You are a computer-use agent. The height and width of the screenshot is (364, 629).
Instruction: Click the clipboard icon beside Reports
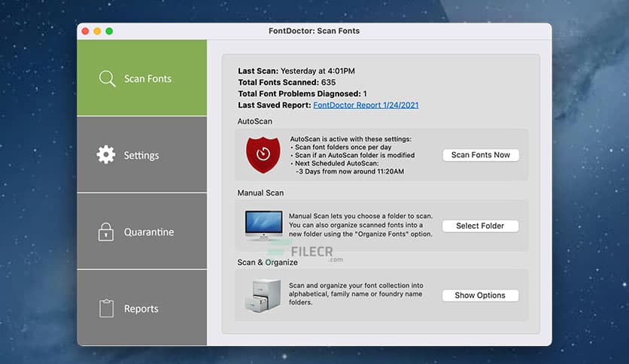(x=106, y=308)
